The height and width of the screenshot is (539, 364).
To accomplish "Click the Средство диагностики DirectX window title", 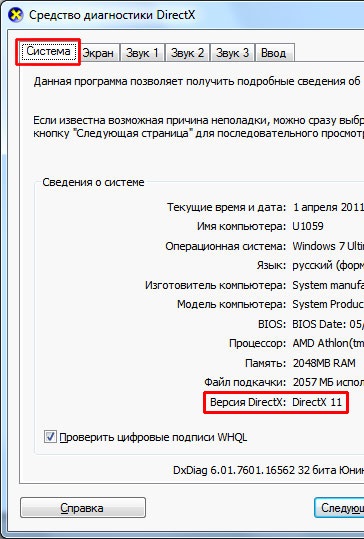I will pos(112,15).
